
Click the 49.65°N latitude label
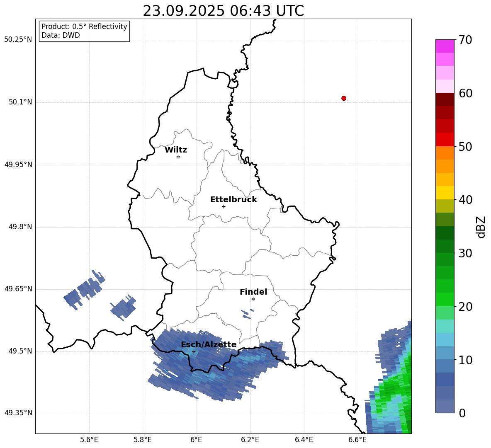tap(18, 289)
